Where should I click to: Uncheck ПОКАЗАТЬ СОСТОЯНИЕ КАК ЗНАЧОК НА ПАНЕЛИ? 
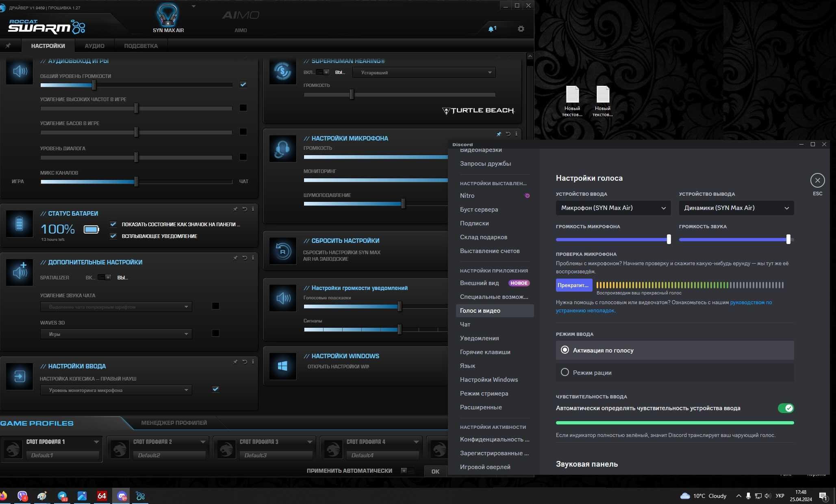(x=113, y=224)
